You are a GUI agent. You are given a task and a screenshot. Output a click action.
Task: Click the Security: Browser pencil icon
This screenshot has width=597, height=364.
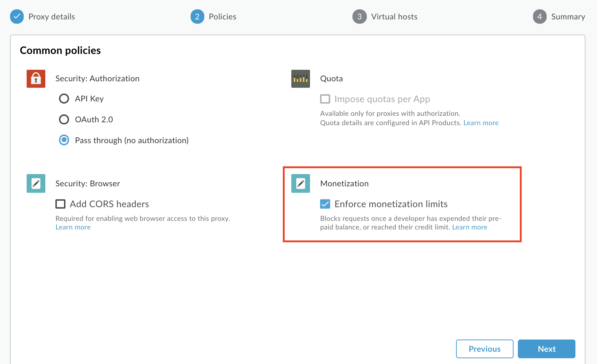point(36,183)
